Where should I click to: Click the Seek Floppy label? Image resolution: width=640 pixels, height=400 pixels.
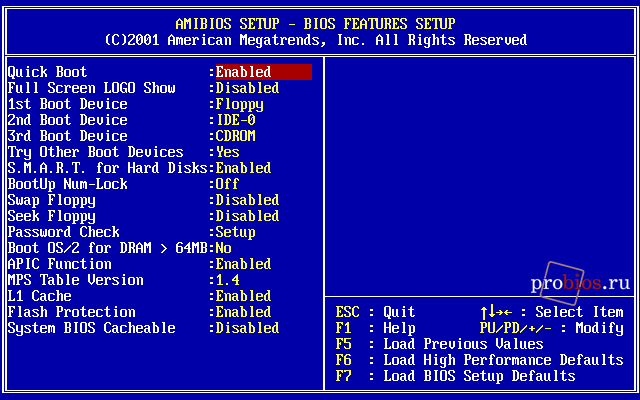click(x=51, y=216)
